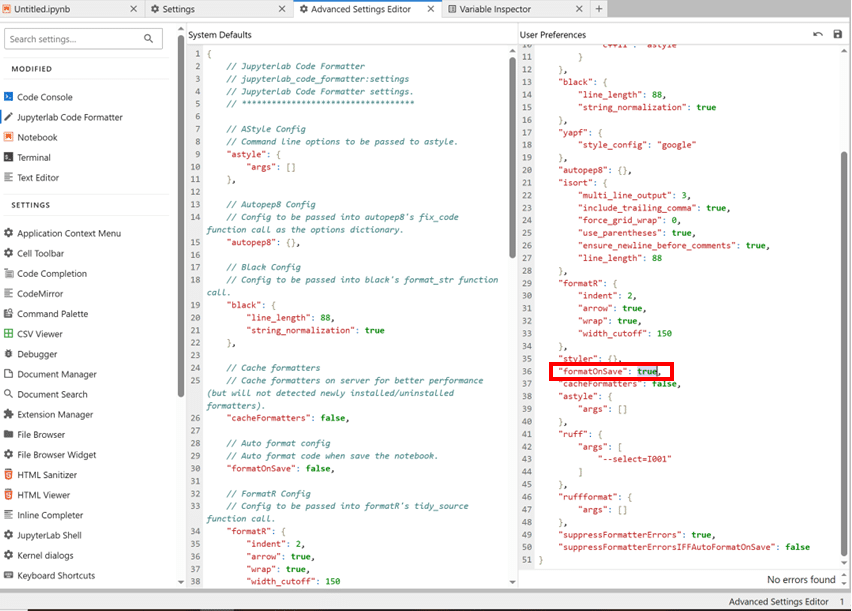
Task: Click the restore to defaults undo icon
Action: (x=818, y=34)
